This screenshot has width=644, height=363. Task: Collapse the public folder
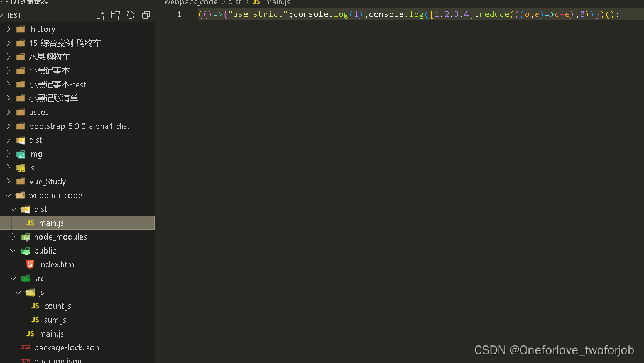(13, 250)
